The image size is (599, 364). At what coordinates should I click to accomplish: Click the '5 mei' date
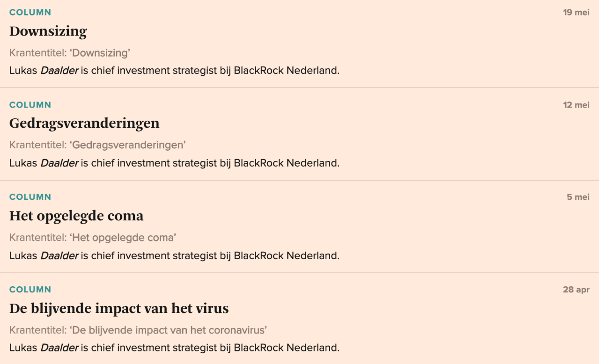coord(578,197)
